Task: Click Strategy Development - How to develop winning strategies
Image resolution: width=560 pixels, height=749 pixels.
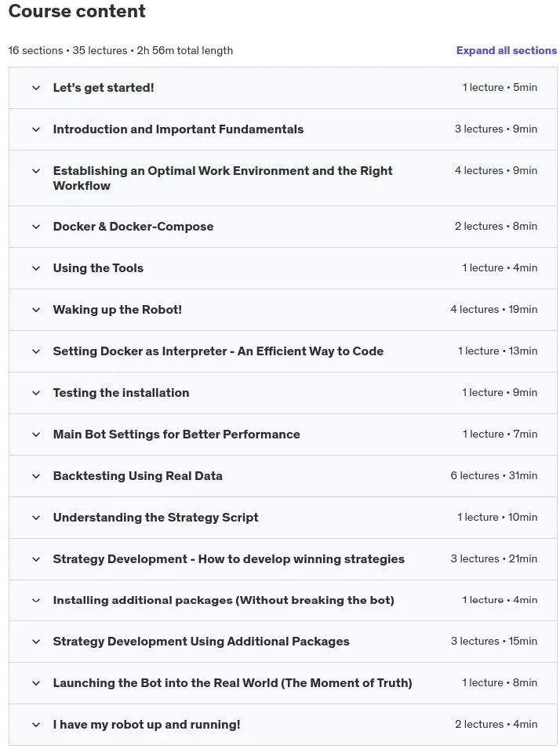Action: point(229,559)
